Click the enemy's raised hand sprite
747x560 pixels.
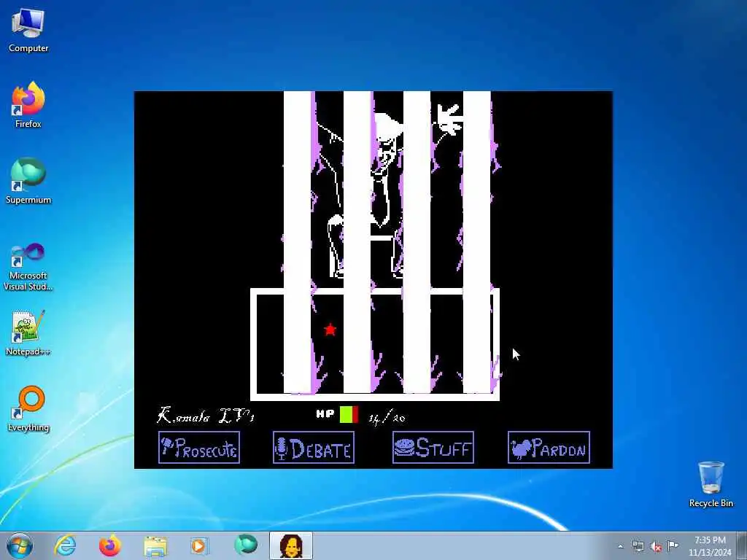click(x=449, y=119)
